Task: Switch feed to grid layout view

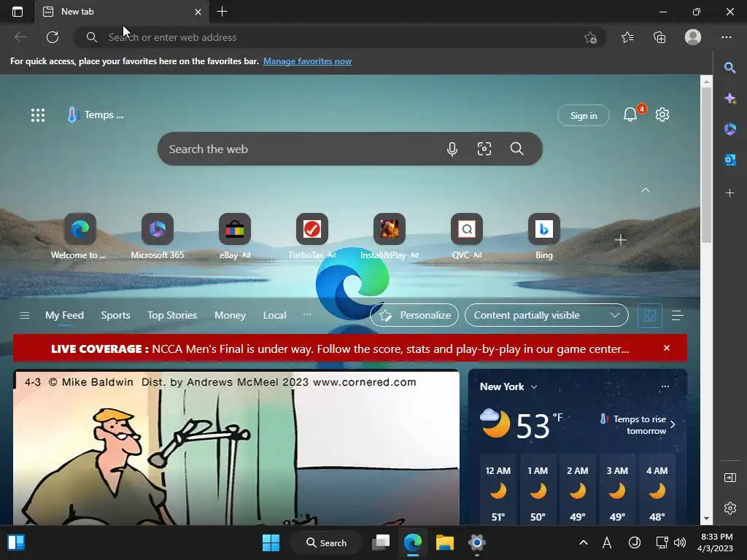Action: point(650,315)
